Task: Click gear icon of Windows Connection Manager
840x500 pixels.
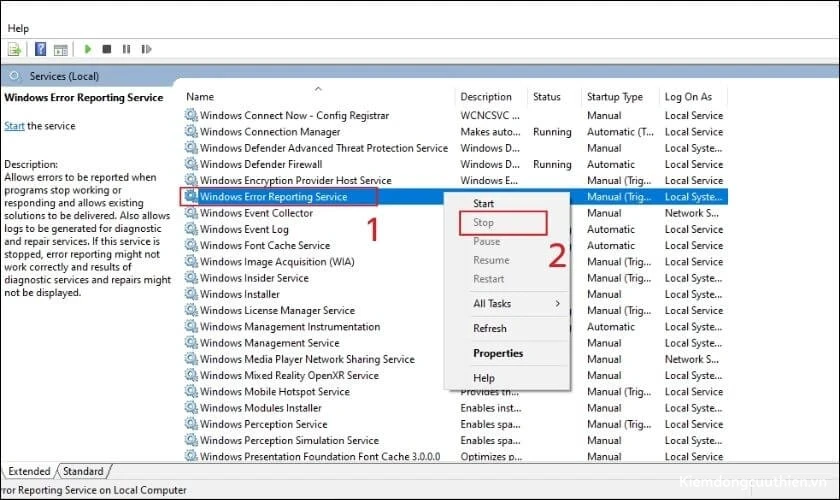Action: [191, 131]
